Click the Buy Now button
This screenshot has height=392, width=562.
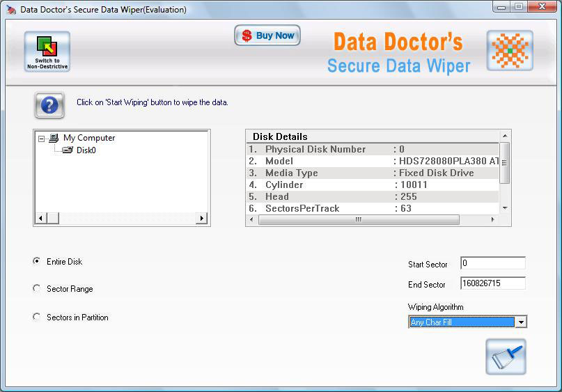coord(267,36)
